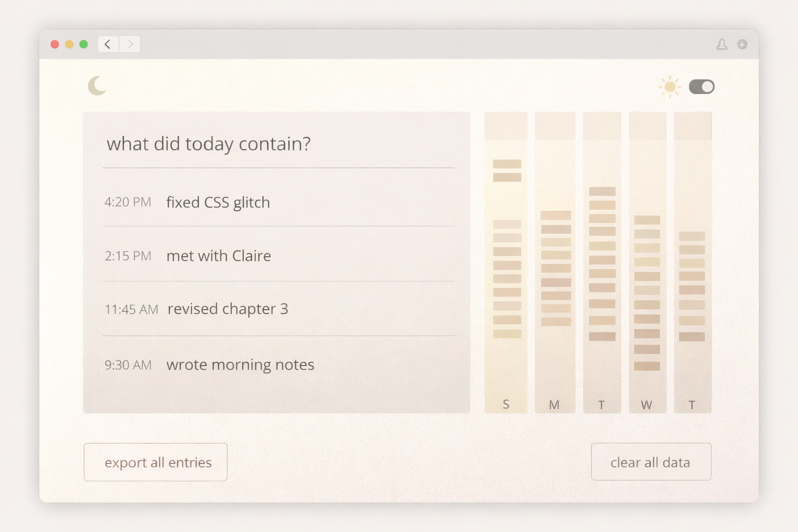Switch themes using the top-right toggle
The image size is (798, 532).
pyautogui.click(x=701, y=87)
